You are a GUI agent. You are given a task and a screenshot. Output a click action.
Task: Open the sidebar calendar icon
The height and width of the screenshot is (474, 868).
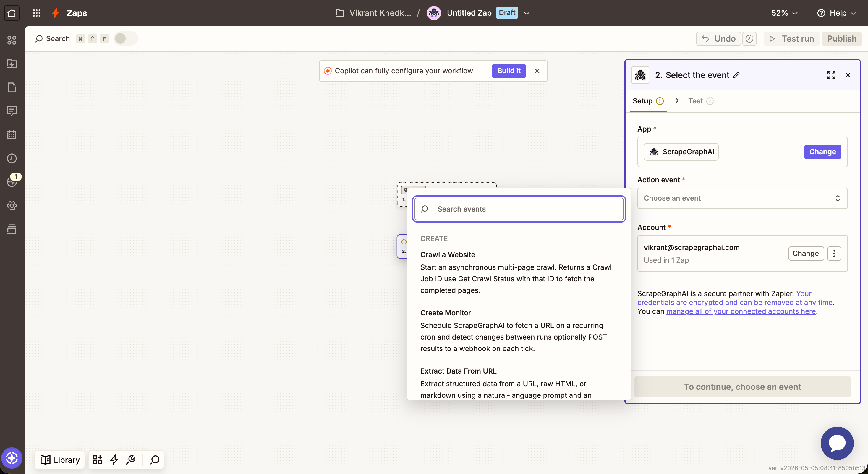point(12,134)
